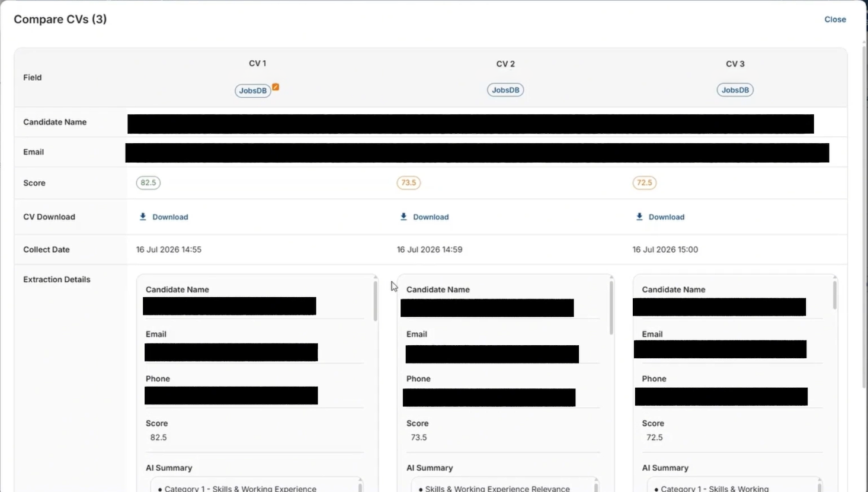Click collect date 16 Jul 2026 14:55

click(169, 250)
